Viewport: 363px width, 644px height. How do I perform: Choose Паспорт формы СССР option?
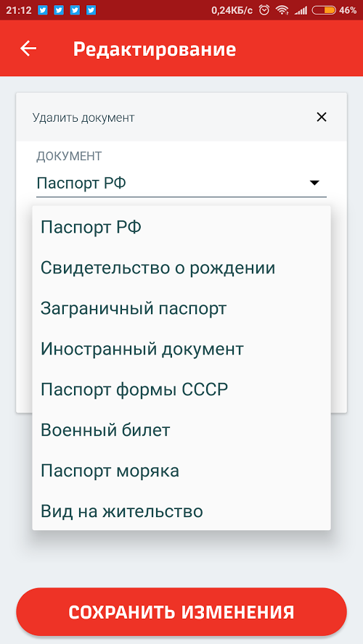pyautogui.click(x=181, y=389)
